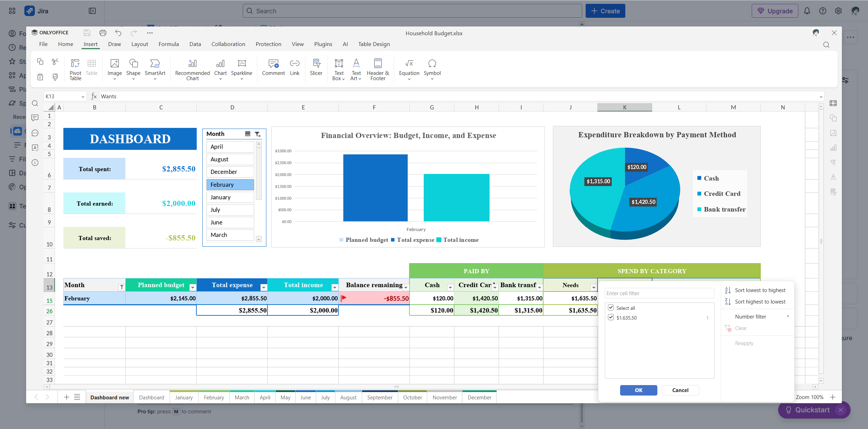Insert a Symbol
Viewport: 868px width, 429px height.
pos(432,68)
